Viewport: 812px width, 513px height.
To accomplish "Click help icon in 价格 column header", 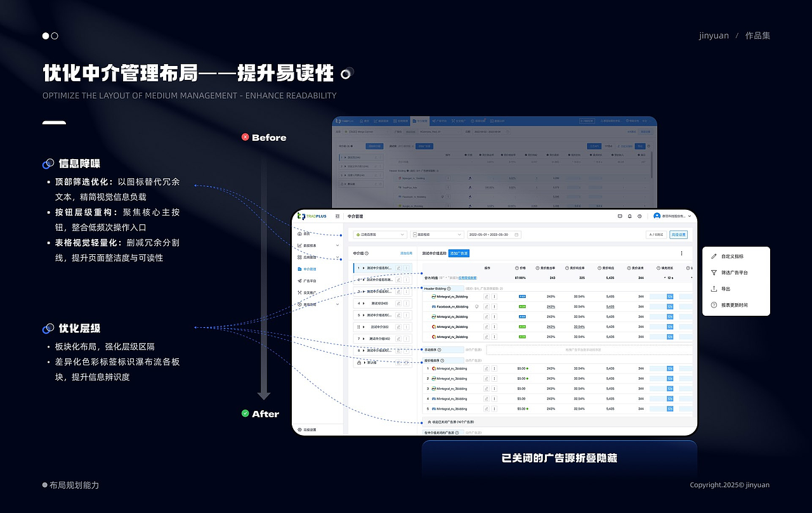I will point(517,268).
